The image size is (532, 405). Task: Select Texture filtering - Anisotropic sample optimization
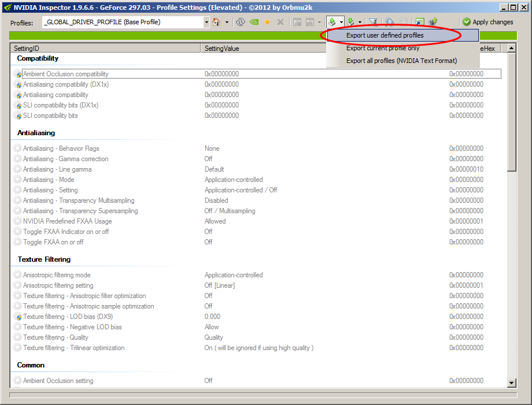click(257, 306)
